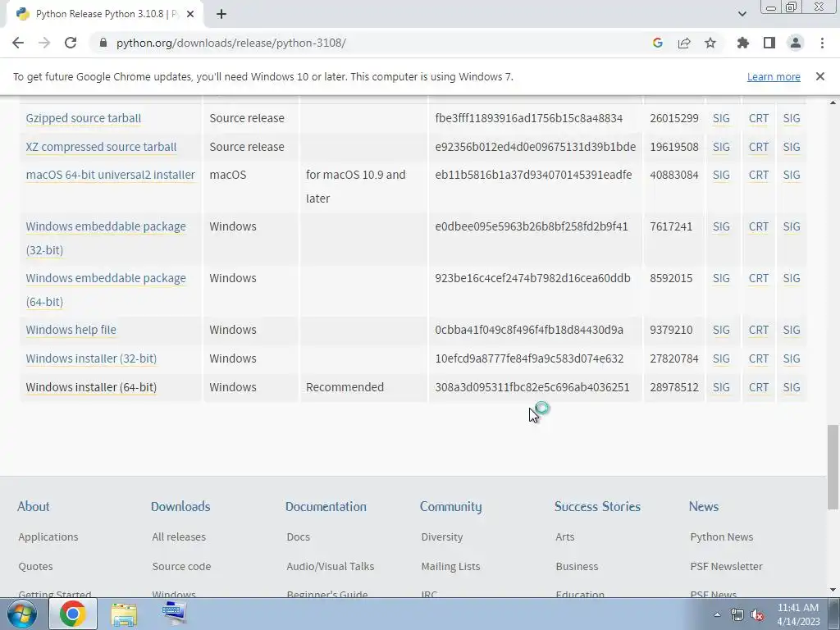The image size is (840, 630).
Task: Select the Python Release Python 3.10.8 tab
Action: [x=104, y=14]
